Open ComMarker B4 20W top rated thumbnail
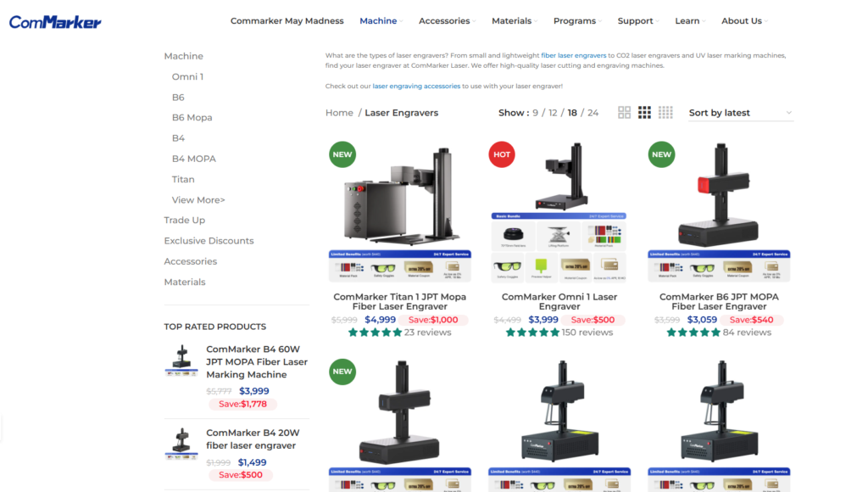The image size is (868, 492). point(181,444)
